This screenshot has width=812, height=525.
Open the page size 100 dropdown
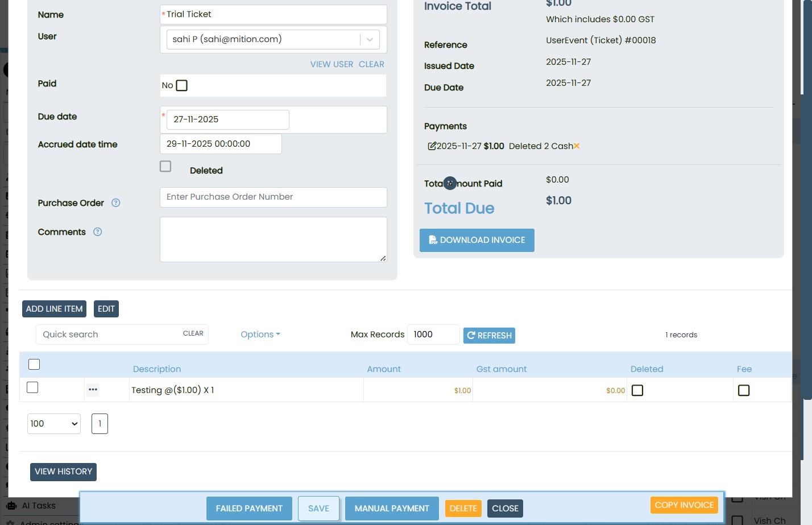[54, 424]
